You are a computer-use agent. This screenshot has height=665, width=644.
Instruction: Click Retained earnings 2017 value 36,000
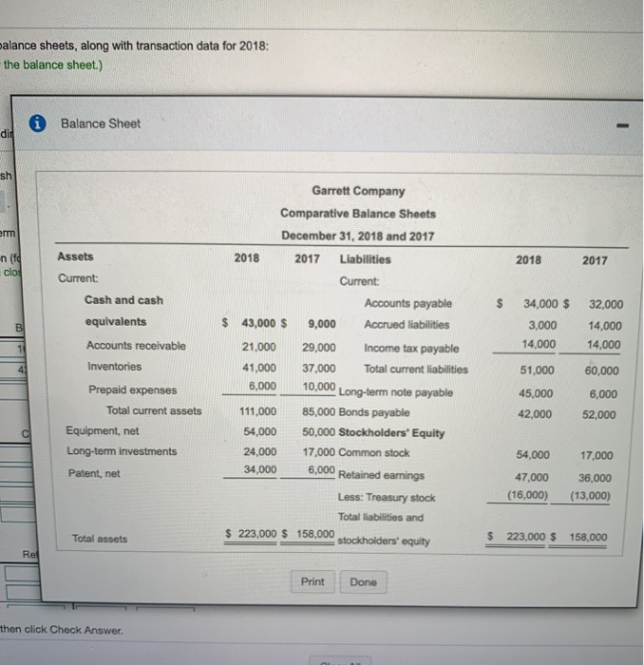(595, 478)
